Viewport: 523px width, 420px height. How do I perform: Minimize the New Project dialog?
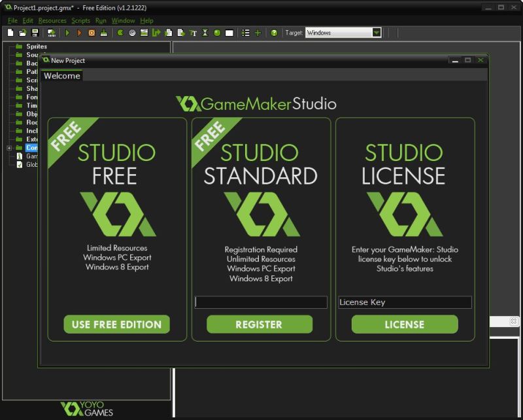455,60
